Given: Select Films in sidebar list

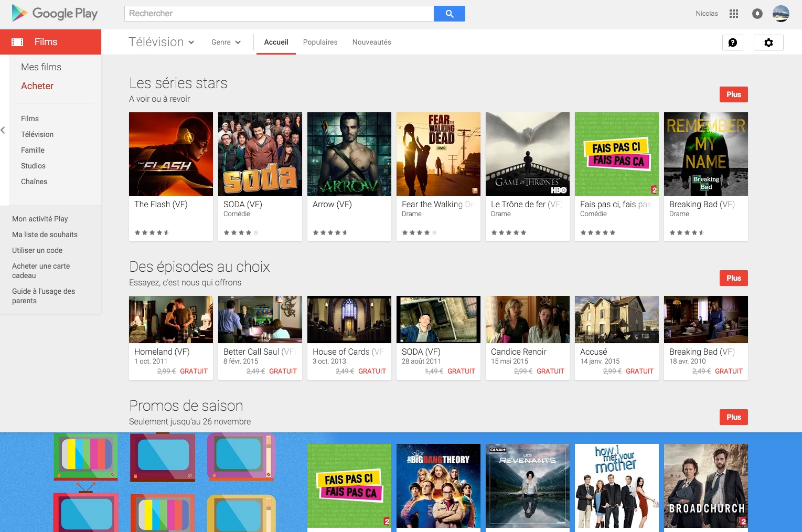Looking at the screenshot, I should (30, 119).
